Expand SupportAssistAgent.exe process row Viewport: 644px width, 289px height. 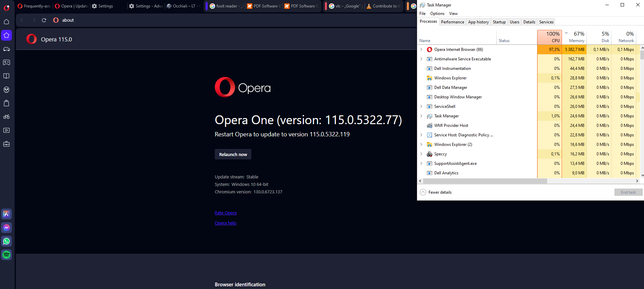click(421, 163)
